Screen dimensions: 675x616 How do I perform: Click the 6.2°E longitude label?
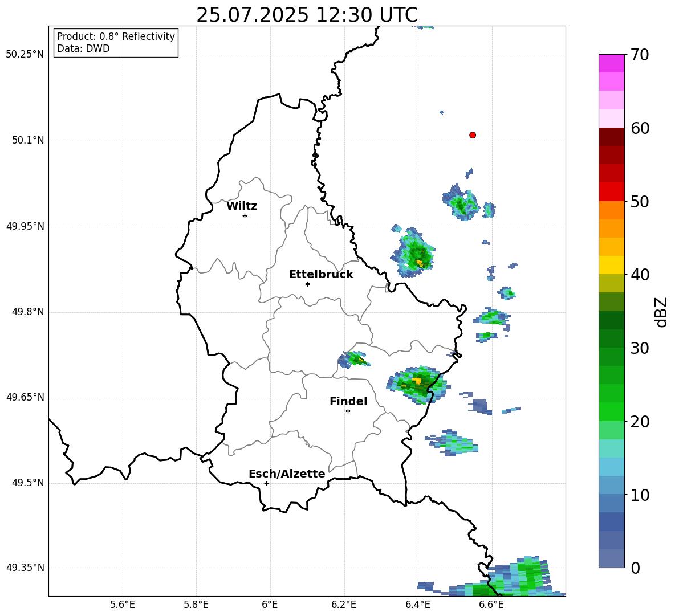(x=344, y=605)
